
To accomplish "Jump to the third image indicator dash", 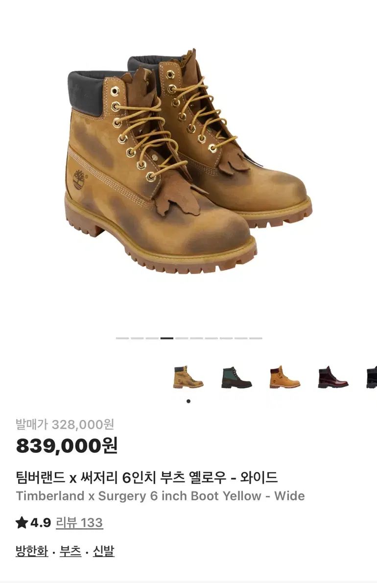I will (x=152, y=338).
